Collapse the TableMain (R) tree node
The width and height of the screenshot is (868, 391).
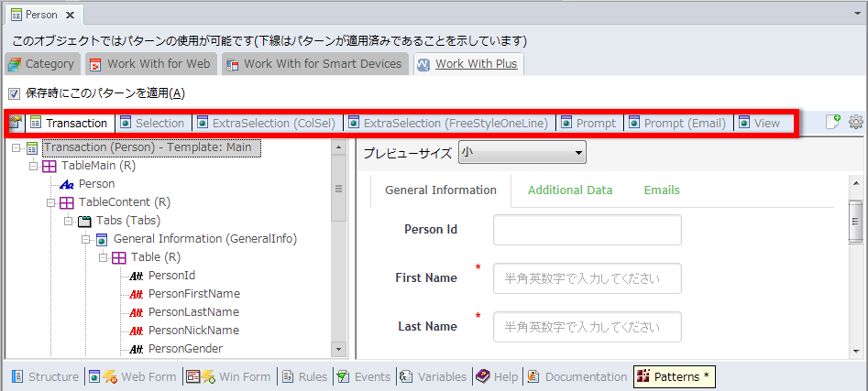click(34, 166)
